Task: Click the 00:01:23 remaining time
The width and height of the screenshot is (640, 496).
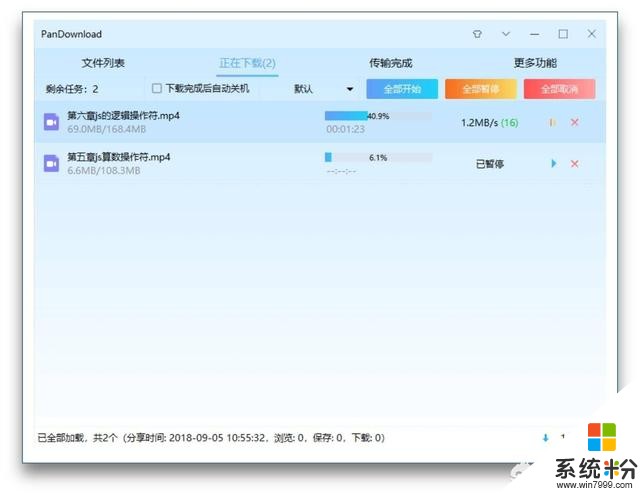Action: pyautogui.click(x=345, y=129)
